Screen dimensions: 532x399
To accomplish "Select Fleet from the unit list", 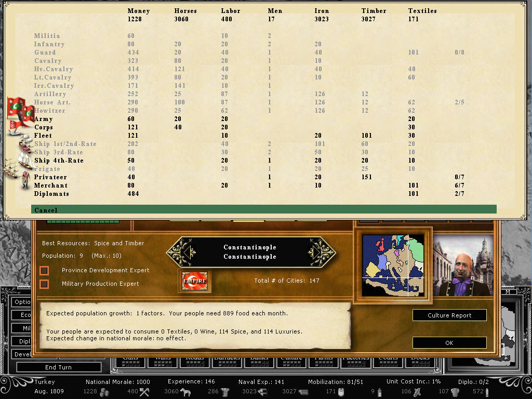I will coord(263,136).
